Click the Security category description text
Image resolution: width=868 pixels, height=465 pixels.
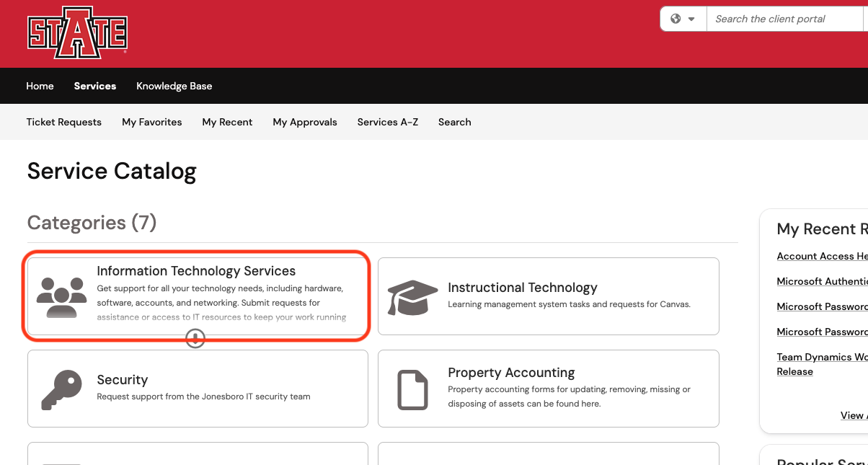(x=204, y=397)
